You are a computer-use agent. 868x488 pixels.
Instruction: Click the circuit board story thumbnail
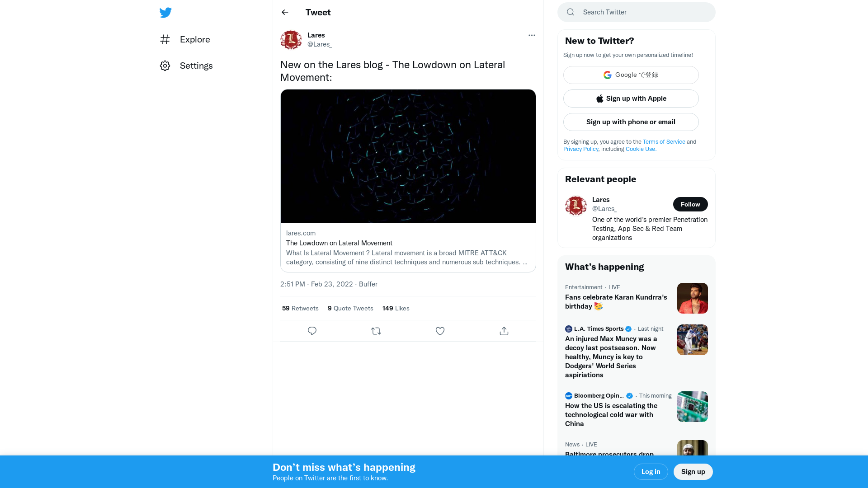pos(693,407)
